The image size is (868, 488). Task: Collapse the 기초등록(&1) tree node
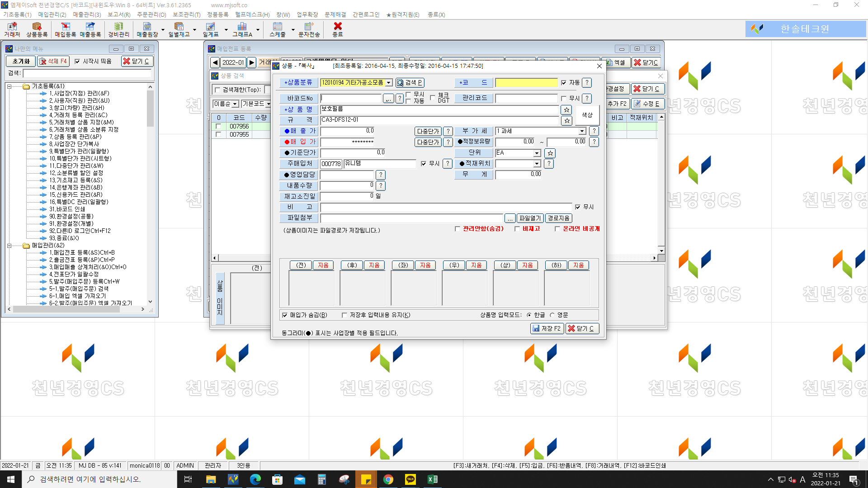[9, 86]
